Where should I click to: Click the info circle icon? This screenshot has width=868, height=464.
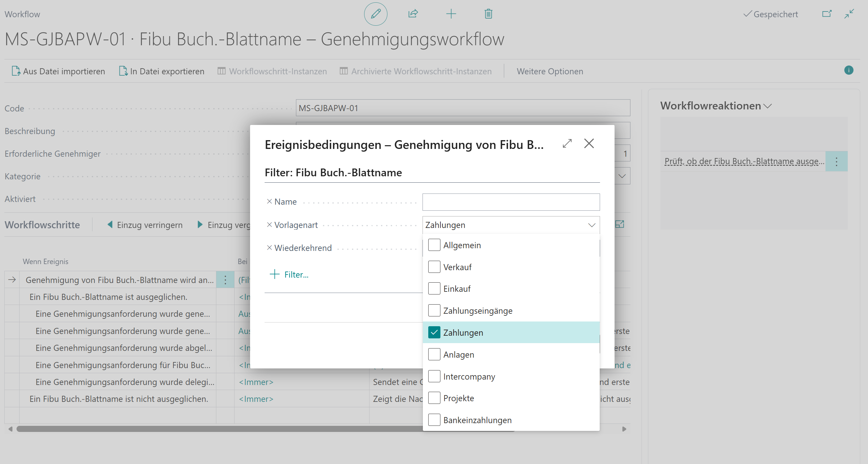[849, 70]
